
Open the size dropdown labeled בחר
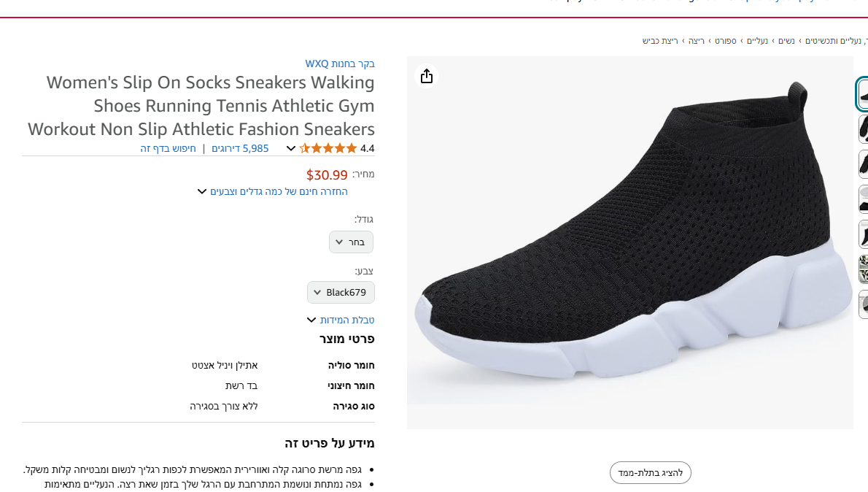pos(351,242)
